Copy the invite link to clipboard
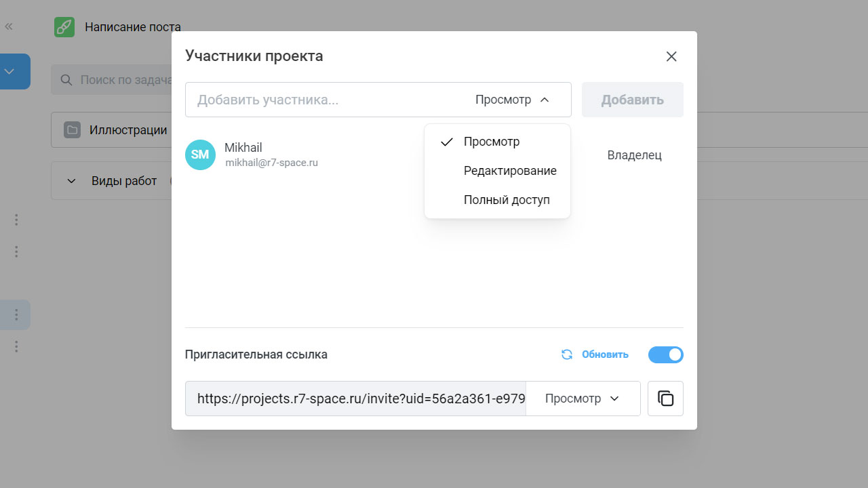 pyautogui.click(x=666, y=399)
